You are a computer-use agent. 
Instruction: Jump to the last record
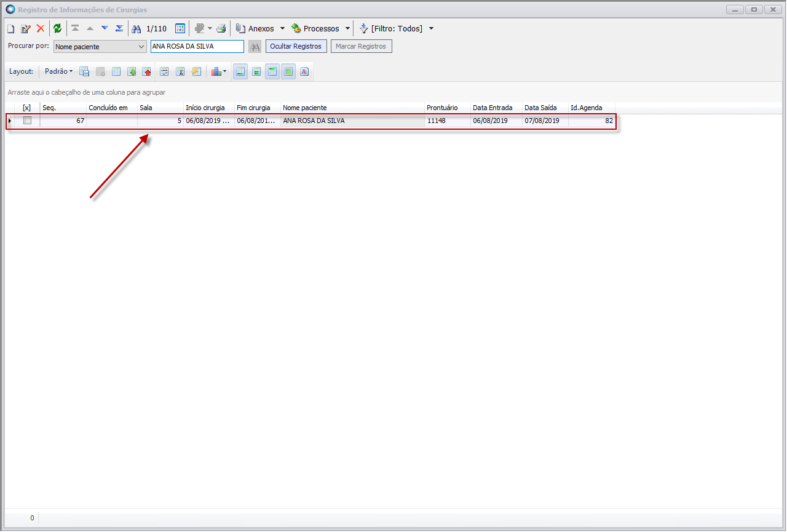(119, 28)
